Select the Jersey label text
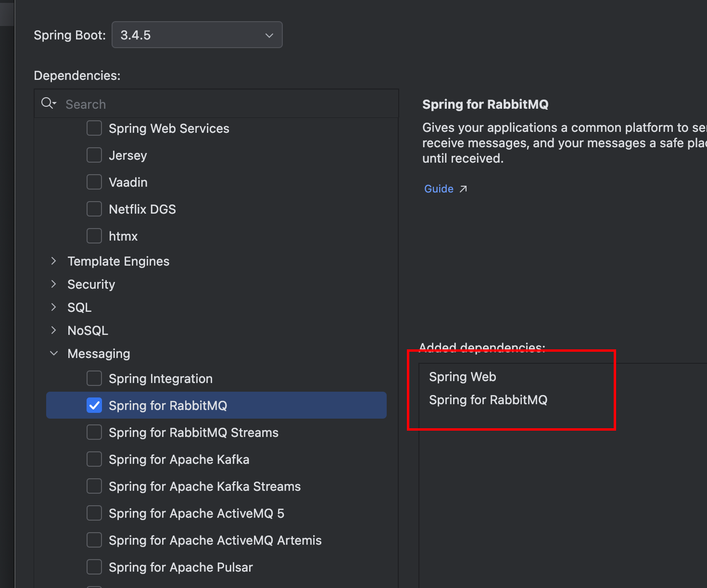The height and width of the screenshot is (588, 707). coord(127,155)
